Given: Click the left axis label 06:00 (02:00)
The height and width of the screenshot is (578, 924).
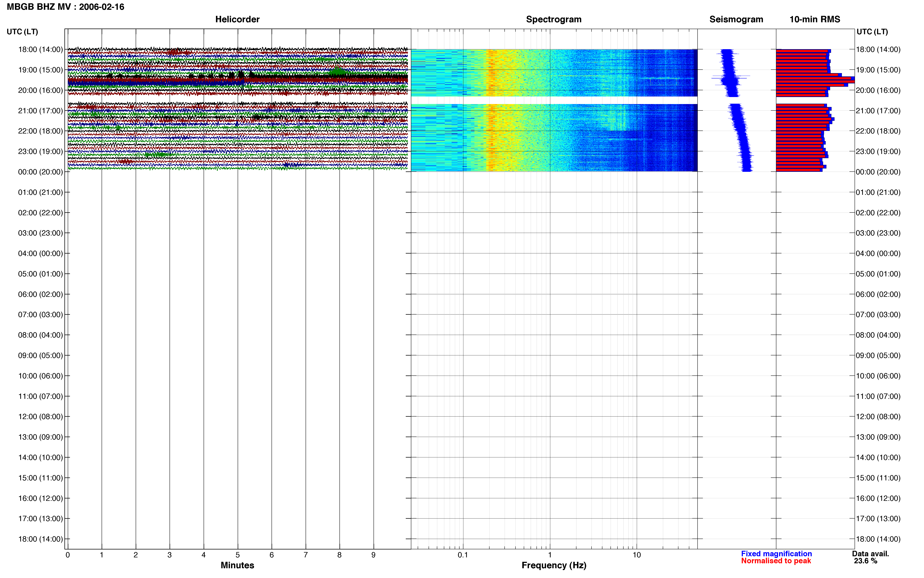Looking at the screenshot, I should pyautogui.click(x=41, y=294).
